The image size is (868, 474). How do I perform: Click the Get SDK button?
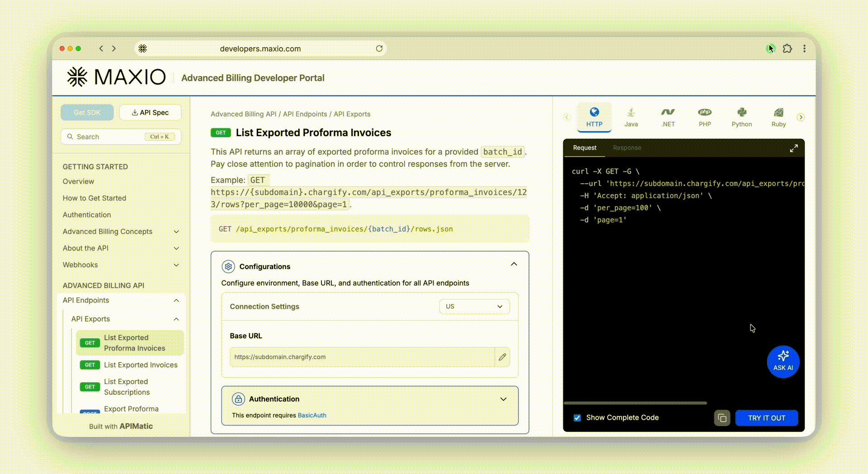coord(87,112)
